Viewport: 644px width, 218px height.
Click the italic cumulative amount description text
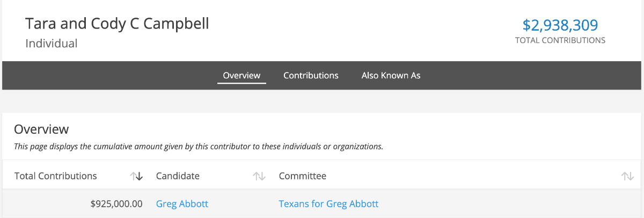point(199,146)
